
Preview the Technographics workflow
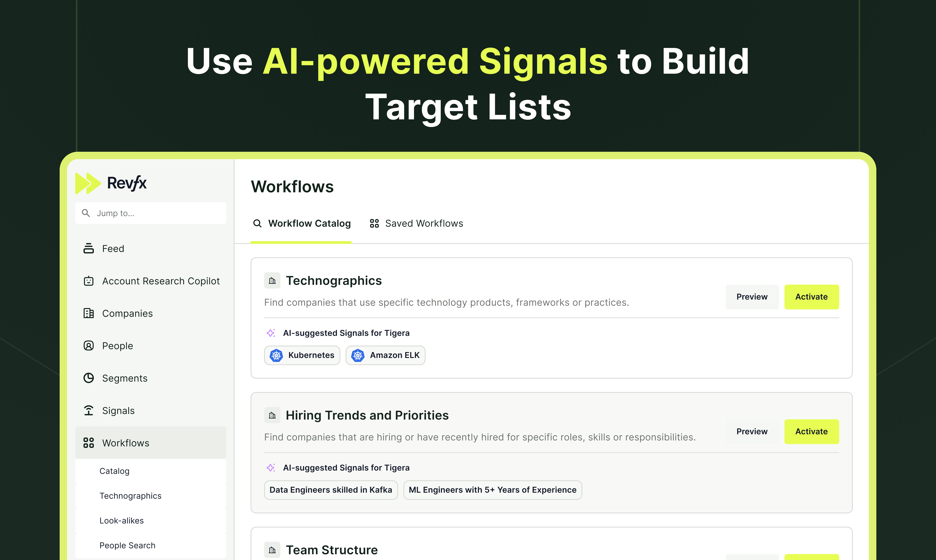click(752, 297)
